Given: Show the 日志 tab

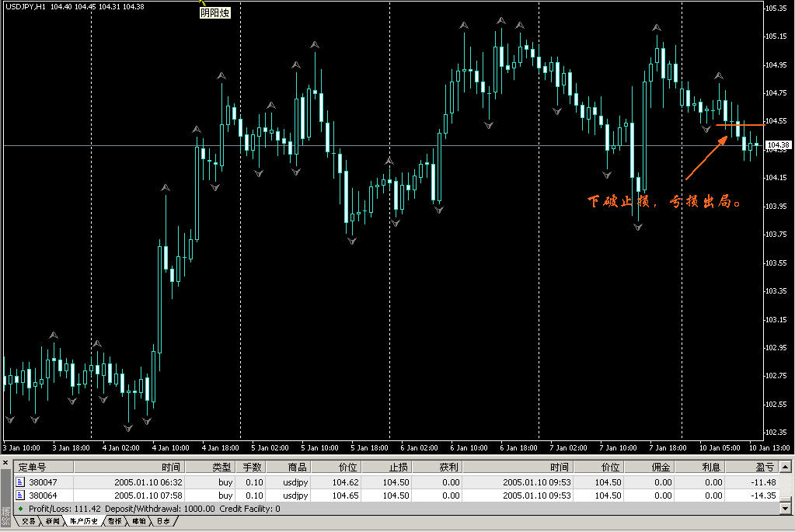Looking at the screenshot, I should pos(163,521).
